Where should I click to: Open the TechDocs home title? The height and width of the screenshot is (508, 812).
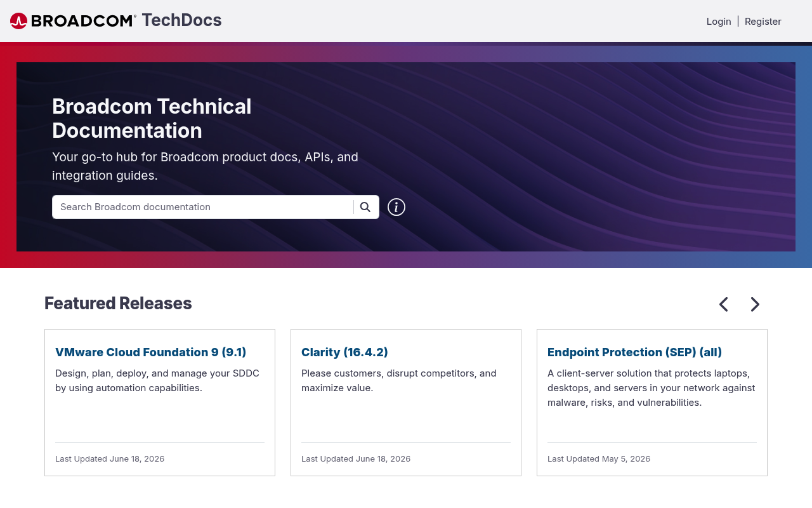(x=181, y=20)
